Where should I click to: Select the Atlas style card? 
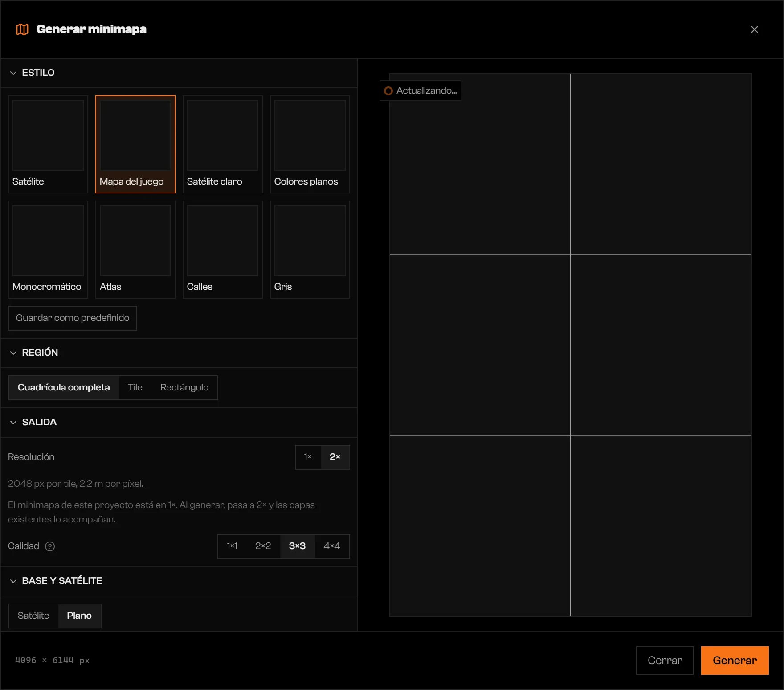click(x=135, y=250)
